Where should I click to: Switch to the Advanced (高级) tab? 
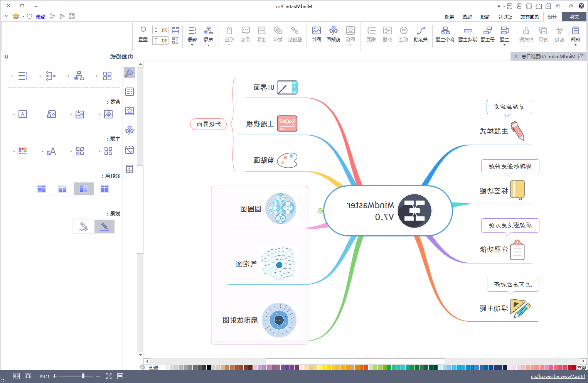[485, 17]
